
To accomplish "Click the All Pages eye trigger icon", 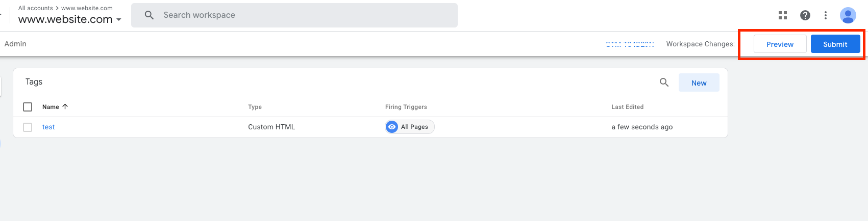I will [x=392, y=127].
